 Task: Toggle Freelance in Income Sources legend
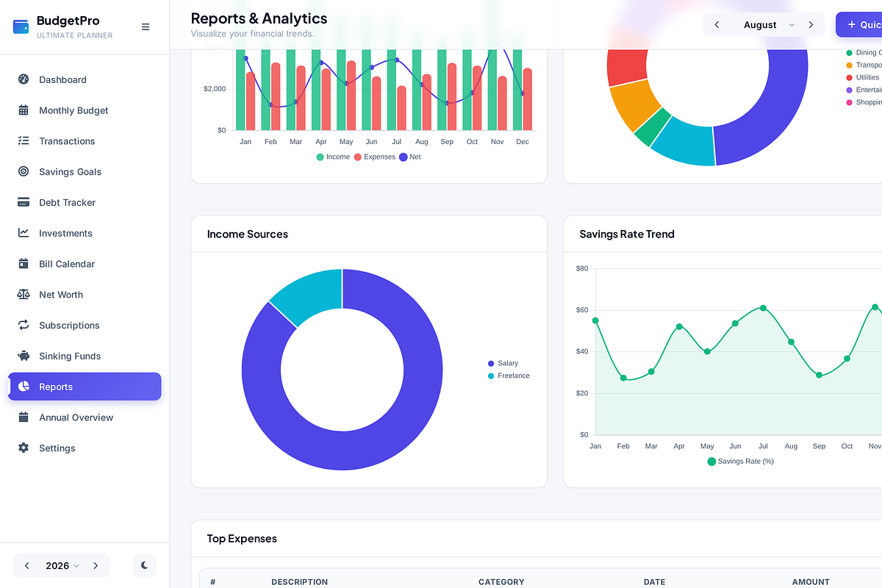click(x=509, y=376)
